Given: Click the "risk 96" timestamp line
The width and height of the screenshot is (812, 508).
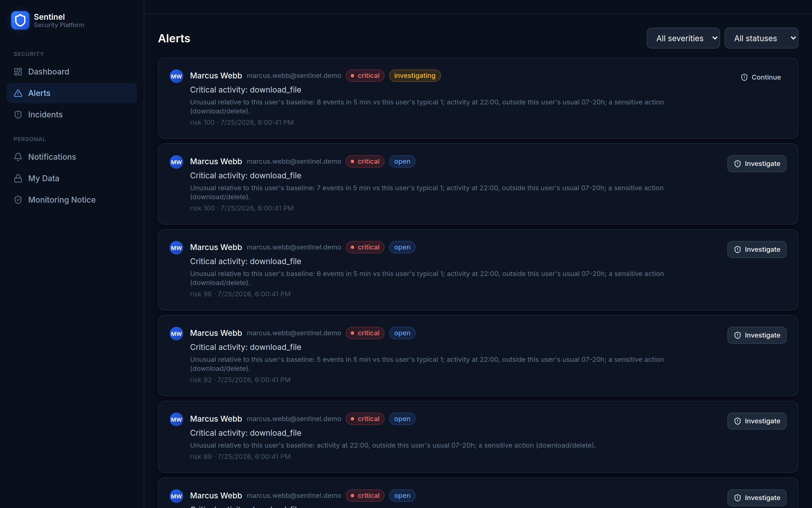Looking at the screenshot, I should pyautogui.click(x=240, y=294).
